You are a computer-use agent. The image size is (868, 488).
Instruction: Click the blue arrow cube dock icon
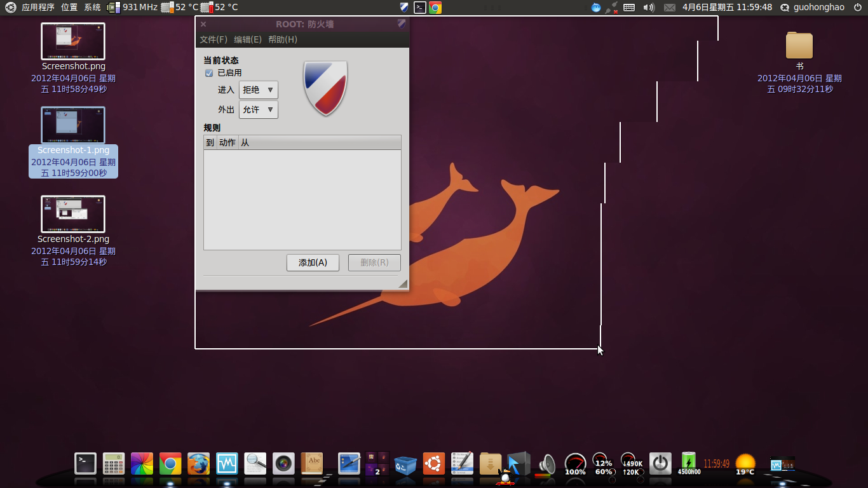click(x=519, y=463)
